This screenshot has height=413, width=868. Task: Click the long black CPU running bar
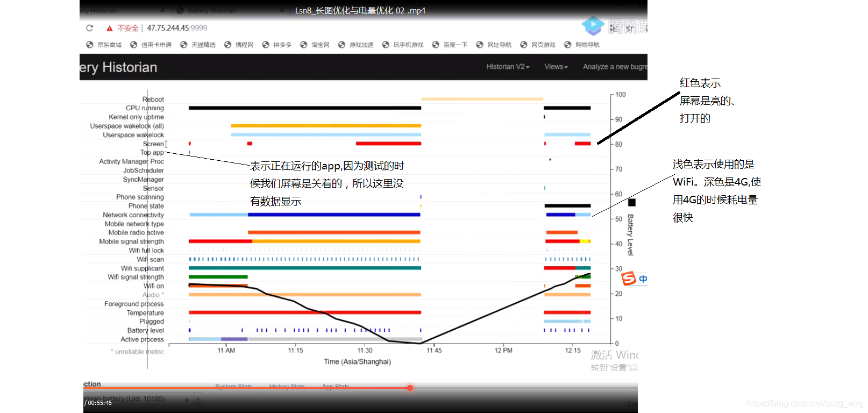tap(305, 108)
